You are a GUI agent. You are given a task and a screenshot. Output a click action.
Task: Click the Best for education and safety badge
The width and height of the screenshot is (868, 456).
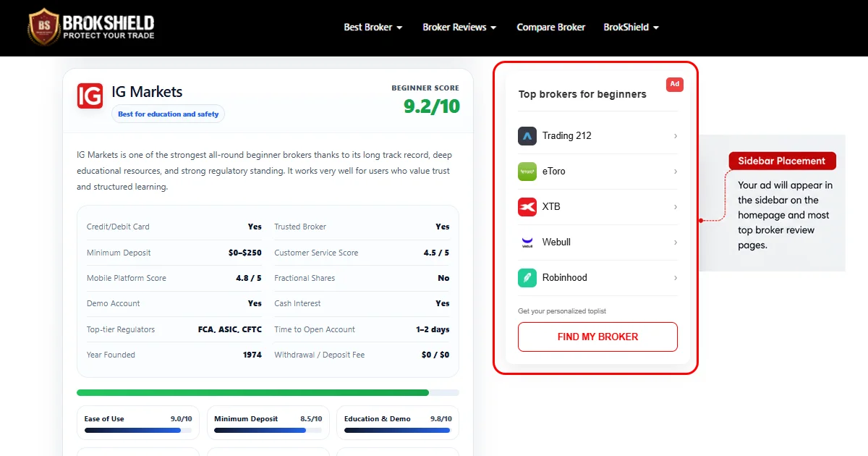[x=168, y=114]
